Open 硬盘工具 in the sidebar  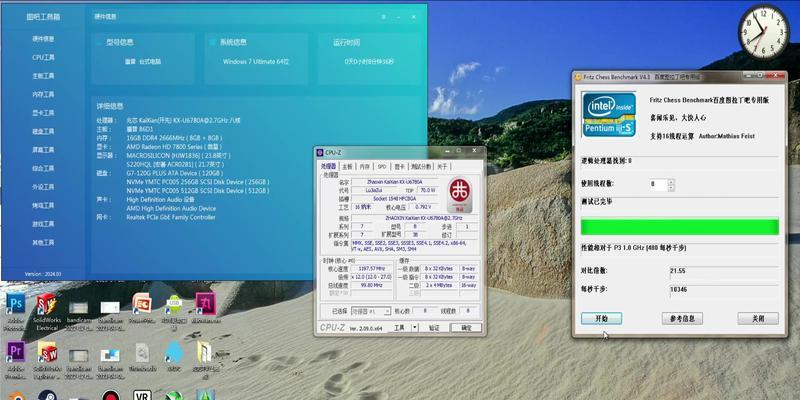click(43, 132)
